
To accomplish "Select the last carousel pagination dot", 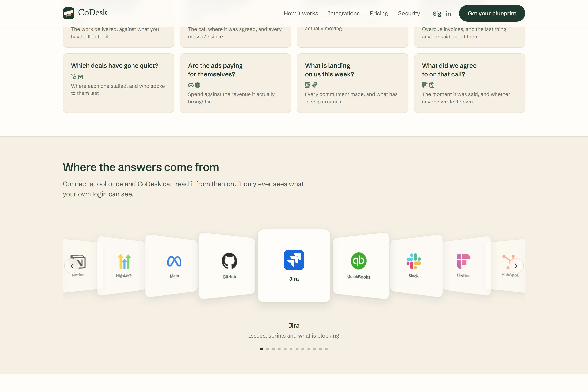I will [326, 349].
